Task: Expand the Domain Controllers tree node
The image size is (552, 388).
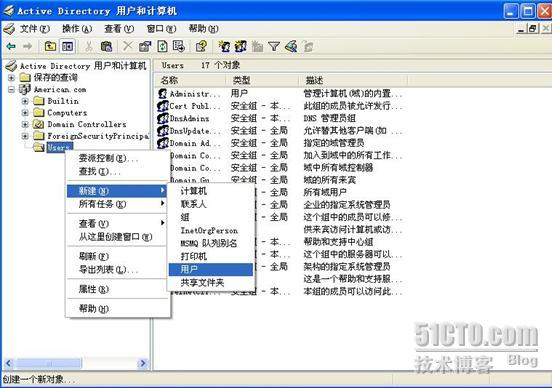Action: point(25,124)
